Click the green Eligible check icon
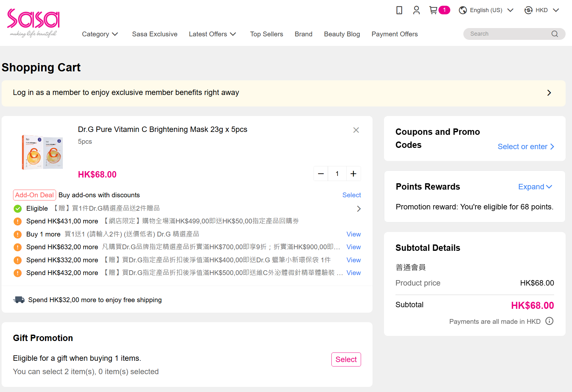572x392 pixels. pyautogui.click(x=18, y=209)
